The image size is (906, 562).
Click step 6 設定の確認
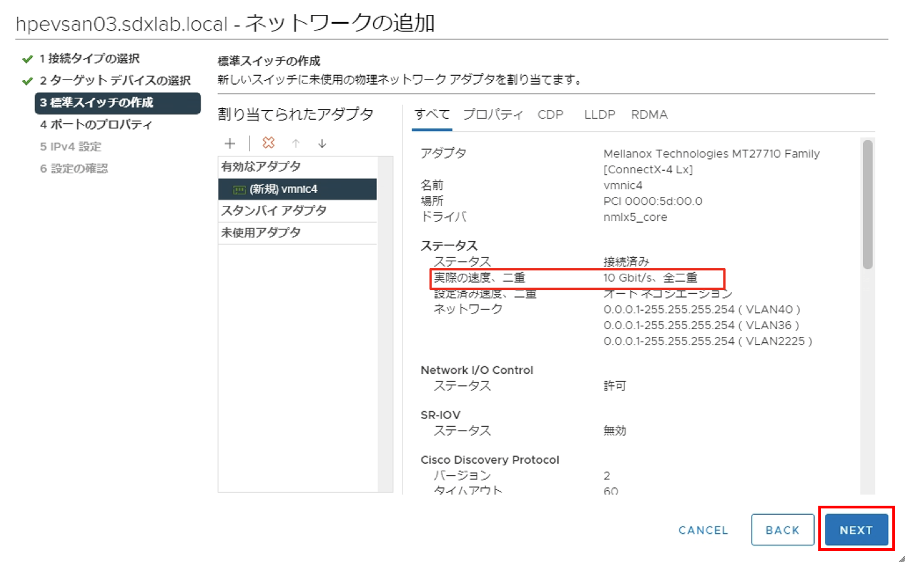click(74, 168)
